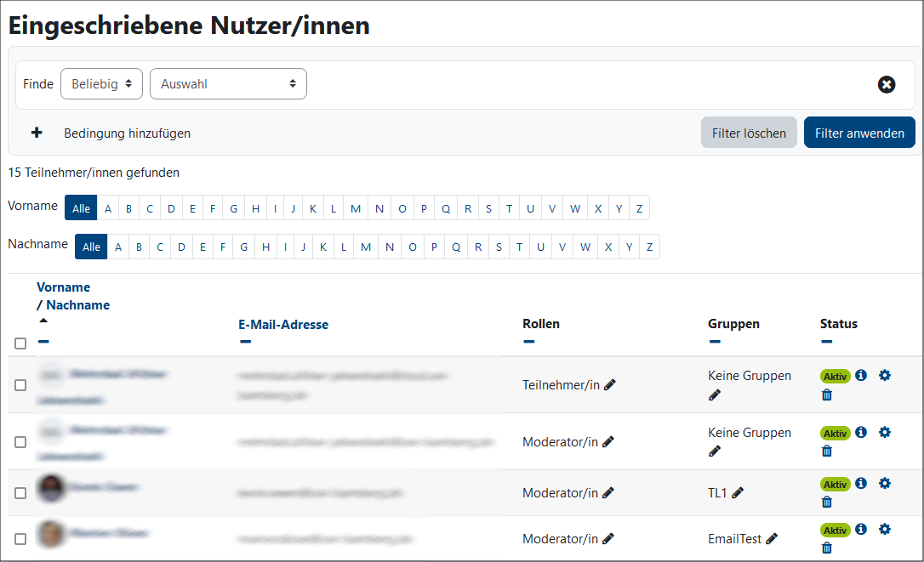The image size is (924, 562).
Task: Click trash icon in EmailTest row
Action: (x=827, y=548)
